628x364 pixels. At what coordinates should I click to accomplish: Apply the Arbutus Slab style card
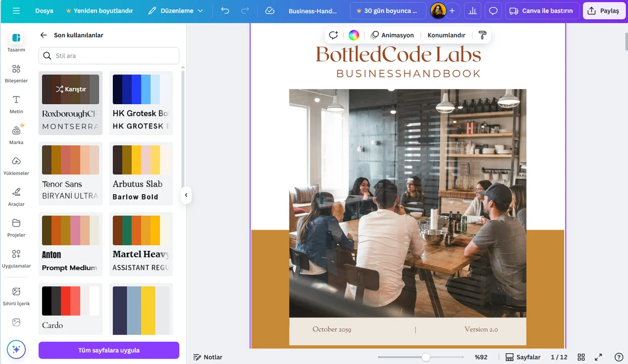point(141,173)
